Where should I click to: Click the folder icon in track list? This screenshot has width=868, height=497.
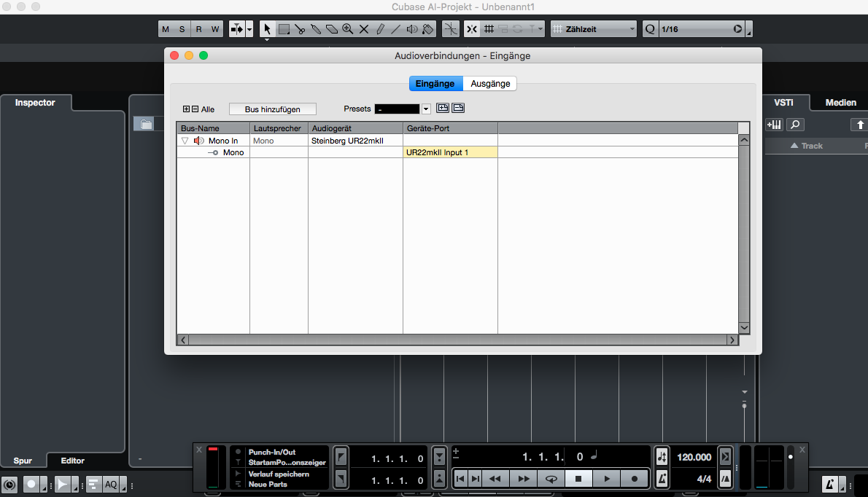coord(146,125)
